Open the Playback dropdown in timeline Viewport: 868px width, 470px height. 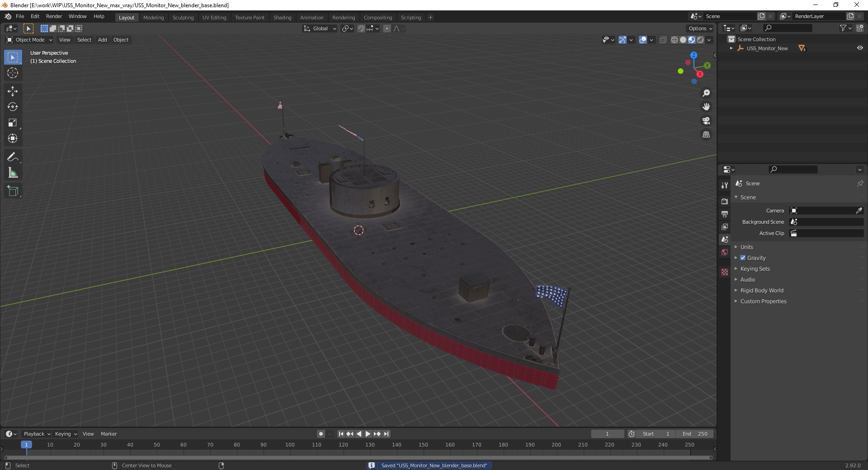pyautogui.click(x=37, y=434)
